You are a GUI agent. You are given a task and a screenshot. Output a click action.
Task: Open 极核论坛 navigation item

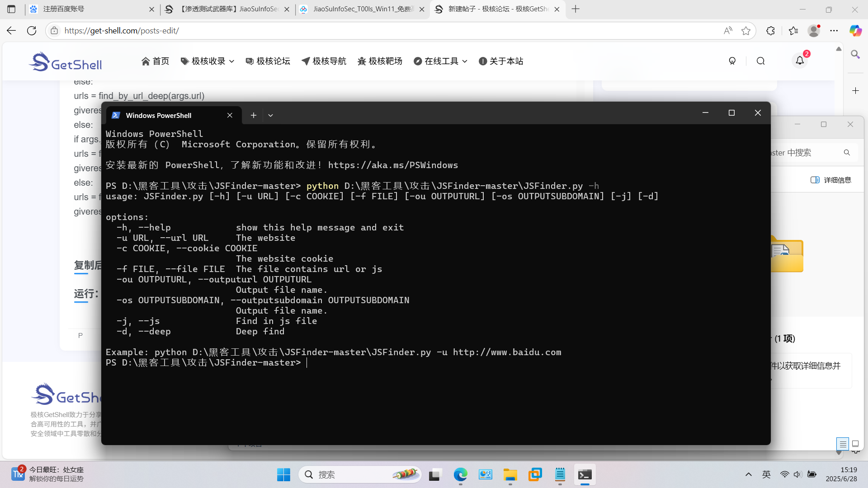point(268,61)
